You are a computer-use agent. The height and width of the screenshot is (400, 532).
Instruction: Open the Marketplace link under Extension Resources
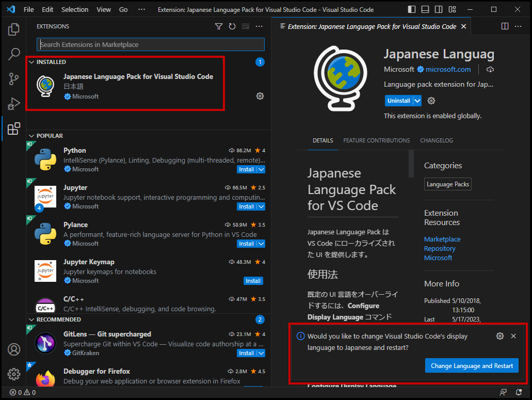pyautogui.click(x=442, y=239)
